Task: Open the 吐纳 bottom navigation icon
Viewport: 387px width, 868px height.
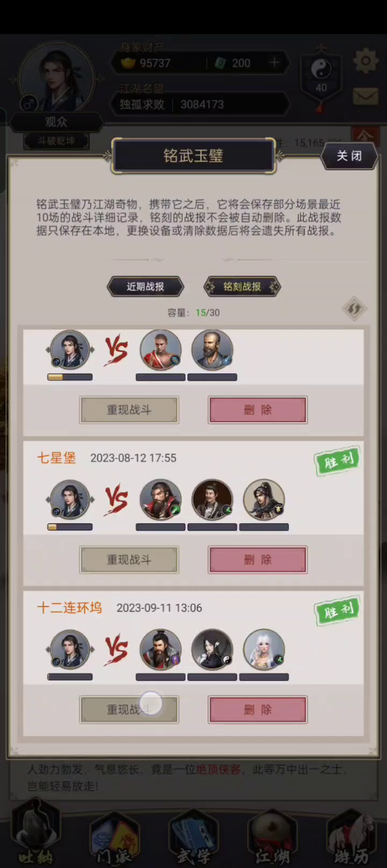Action: click(37, 833)
